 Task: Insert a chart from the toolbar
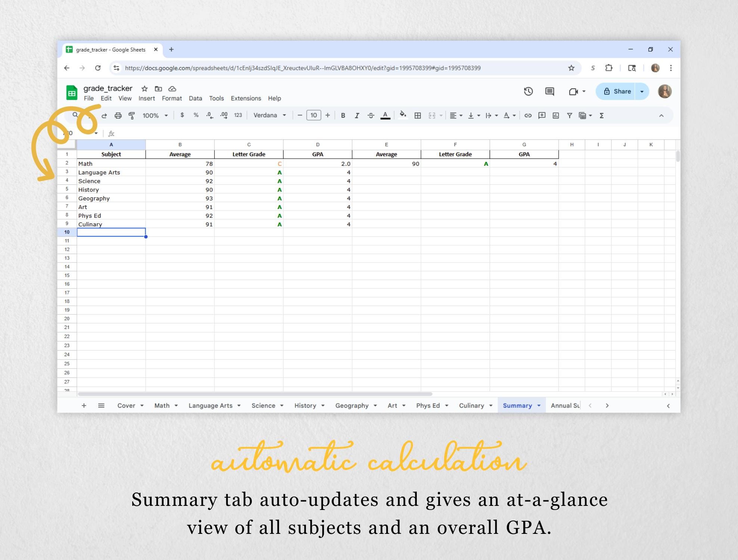[556, 116]
